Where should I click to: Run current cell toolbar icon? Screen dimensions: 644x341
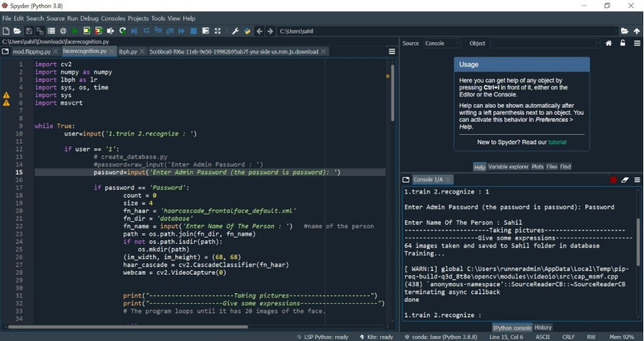coord(87,31)
